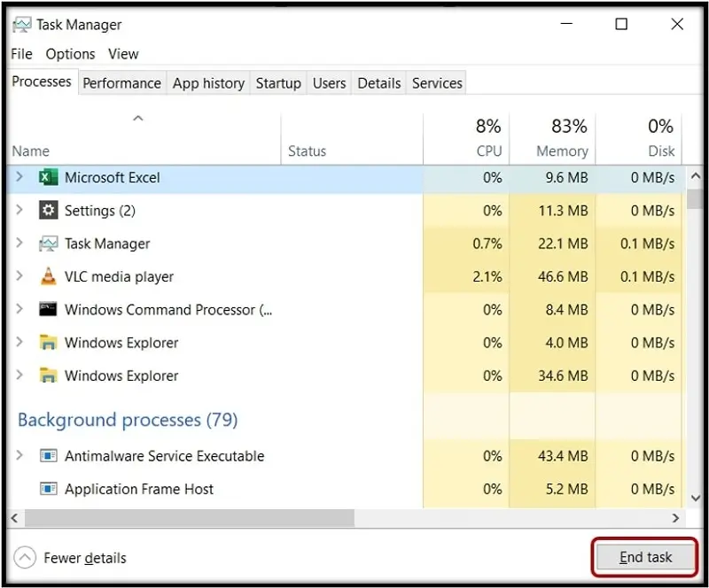Select the Windows Command Processor icon
The height and width of the screenshot is (588, 709).
pos(47,310)
